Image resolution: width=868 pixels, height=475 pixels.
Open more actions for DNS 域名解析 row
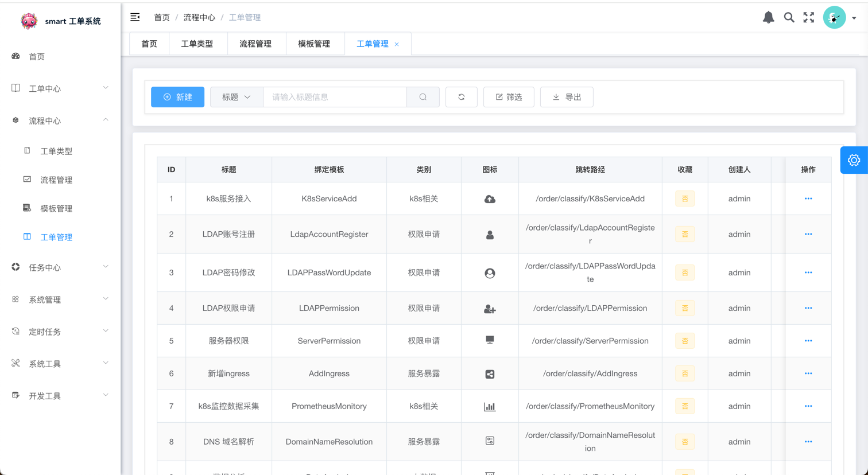[808, 442]
